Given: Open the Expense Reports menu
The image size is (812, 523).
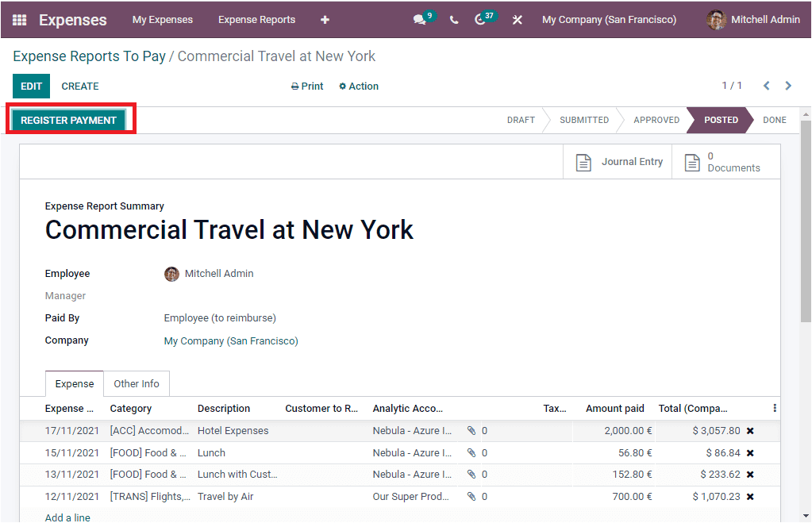Looking at the screenshot, I should tap(256, 19).
